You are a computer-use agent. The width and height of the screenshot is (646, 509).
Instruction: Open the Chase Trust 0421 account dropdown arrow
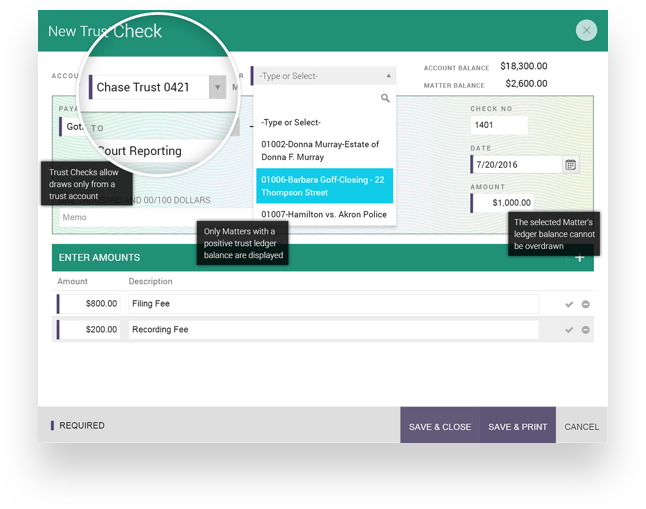(217, 87)
